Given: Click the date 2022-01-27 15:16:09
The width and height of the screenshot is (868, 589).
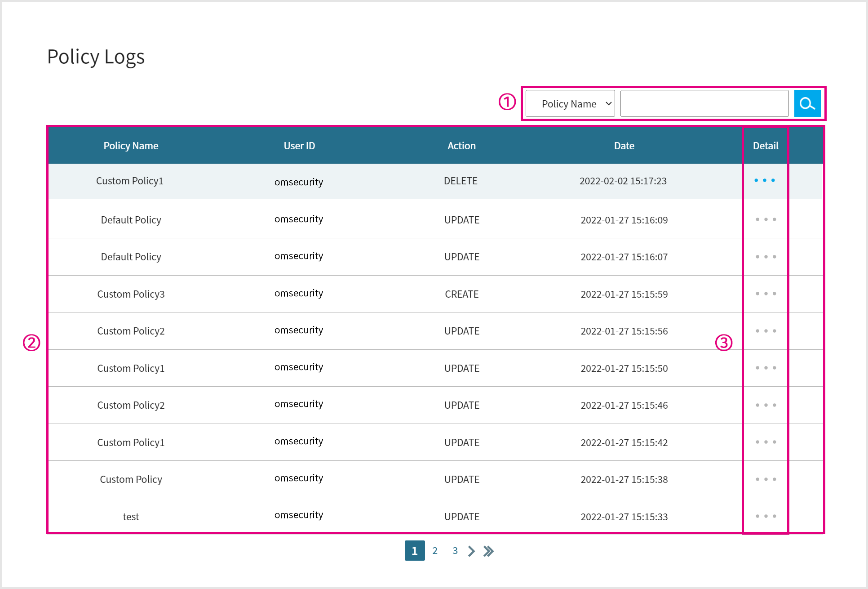Looking at the screenshot, I should click(x=624, y=220).
